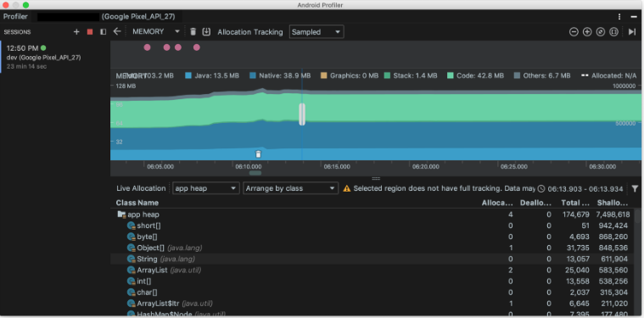Zoom in the timeline
This screenshot has width=644, height=318.
[x=587, y=32]
